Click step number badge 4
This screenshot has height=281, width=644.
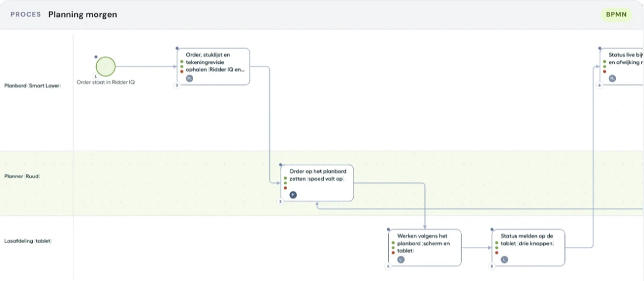389,266
